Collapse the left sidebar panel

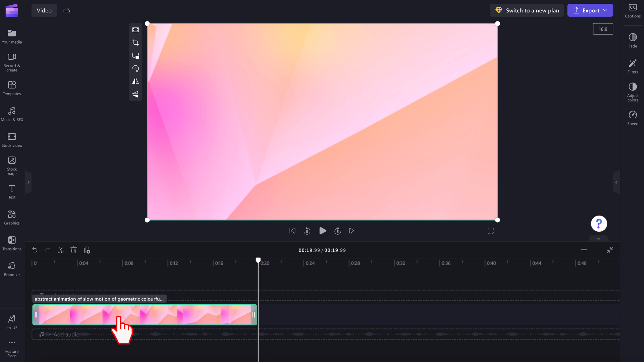tap(28, 182)
